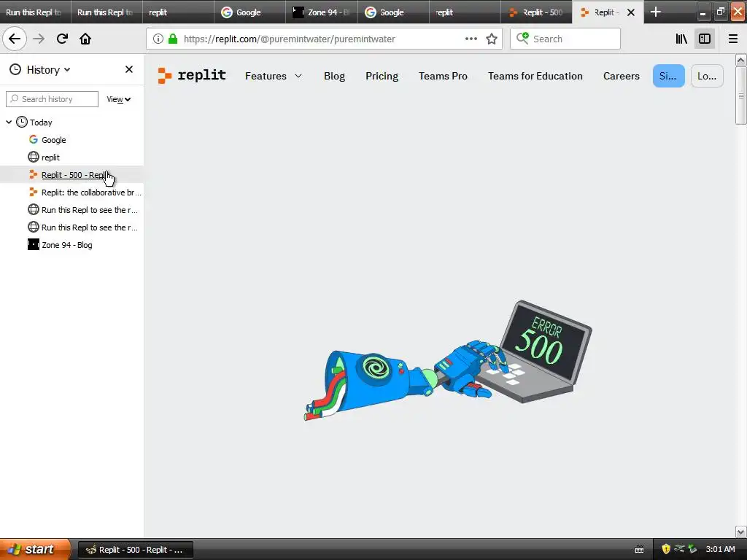The width and height of the screenshot is (747, 560).
Task: Switch to the second Google tab
Action: 393,12
